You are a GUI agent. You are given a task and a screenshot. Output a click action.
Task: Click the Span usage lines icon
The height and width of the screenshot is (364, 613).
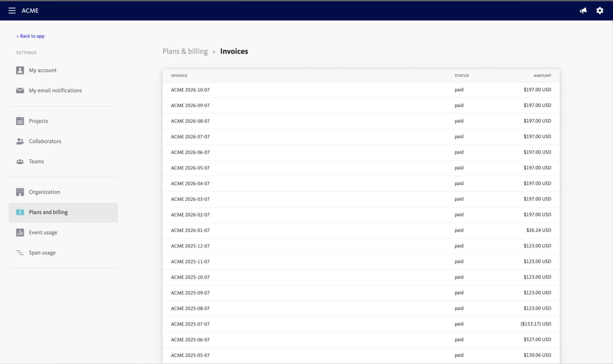coord(20,253)
